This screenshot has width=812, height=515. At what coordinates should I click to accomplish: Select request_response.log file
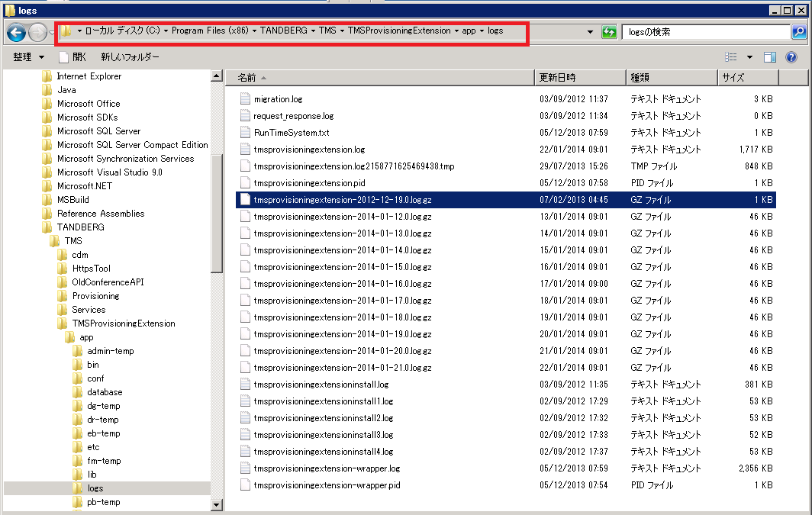(x=293, y=116)
